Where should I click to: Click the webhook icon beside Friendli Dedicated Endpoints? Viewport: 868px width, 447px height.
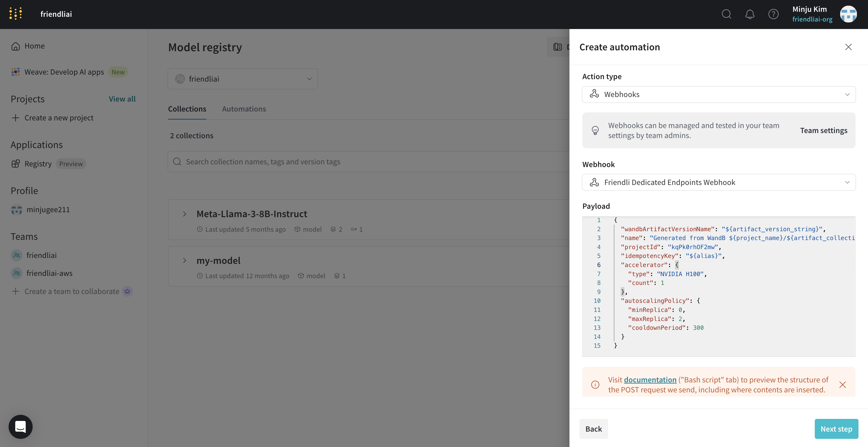click(x=594, y=182)
